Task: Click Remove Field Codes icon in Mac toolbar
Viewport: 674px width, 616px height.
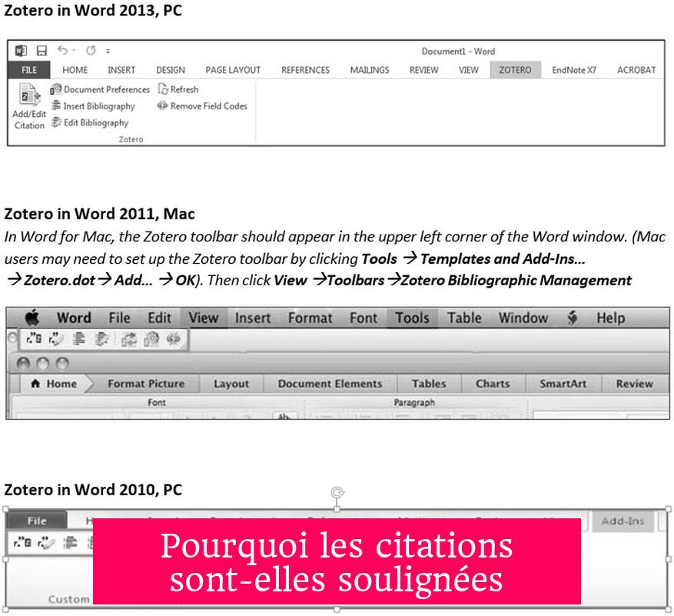Action: 173,339
